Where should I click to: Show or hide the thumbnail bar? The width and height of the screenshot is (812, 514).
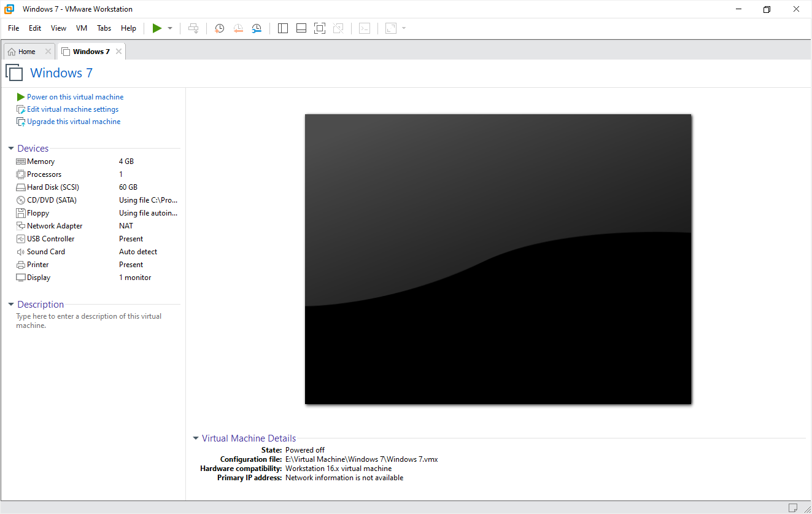[x=301, y=28]
